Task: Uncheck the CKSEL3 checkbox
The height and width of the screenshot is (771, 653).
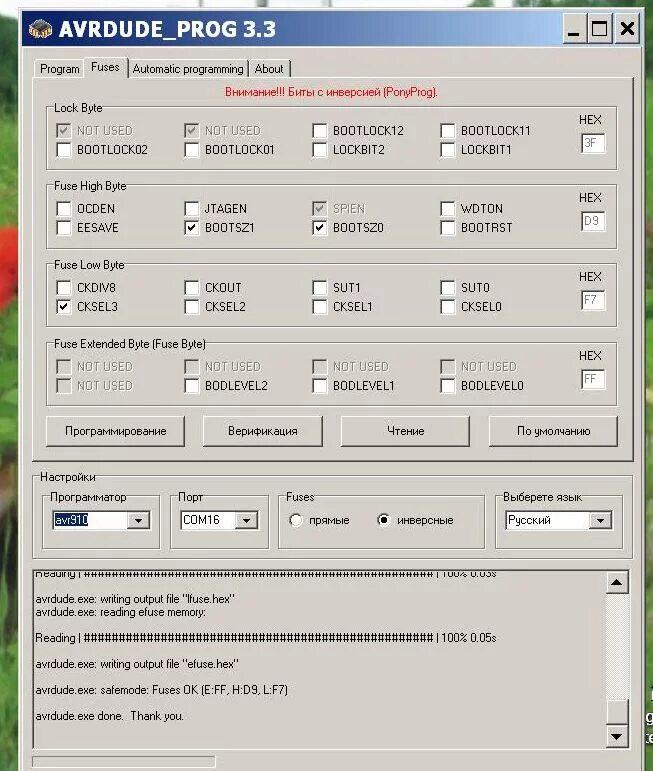Action: coord(64,307)
